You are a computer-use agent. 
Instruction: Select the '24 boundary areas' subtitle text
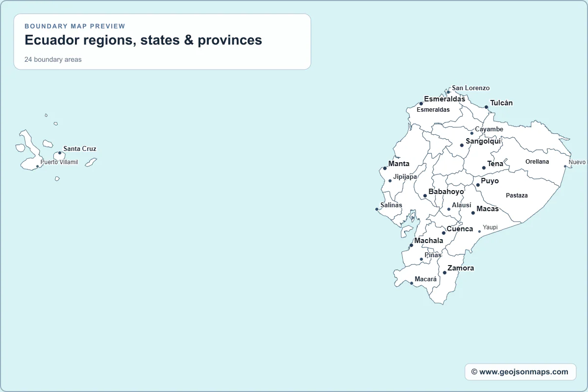(53, 60)
